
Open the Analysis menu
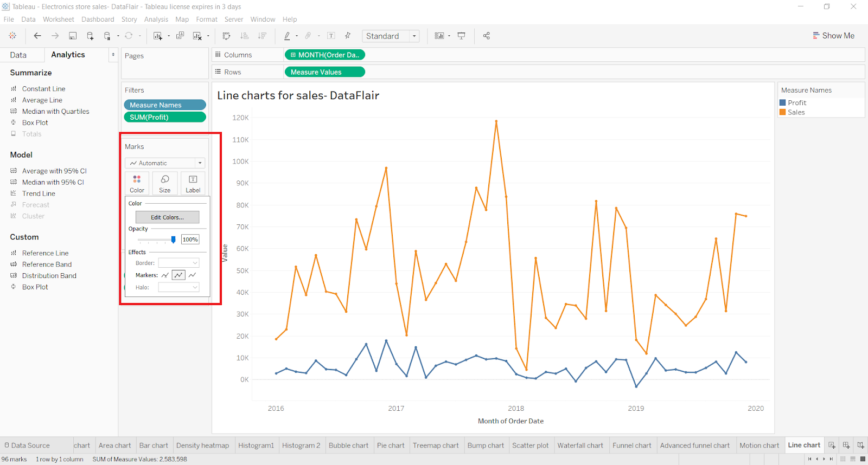click(x=156, y=19)
